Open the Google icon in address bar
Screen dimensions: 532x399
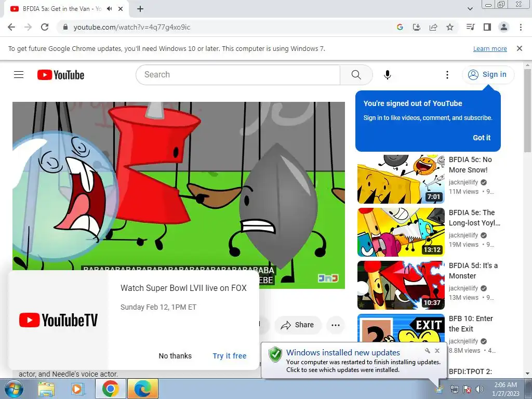point(400,27)
